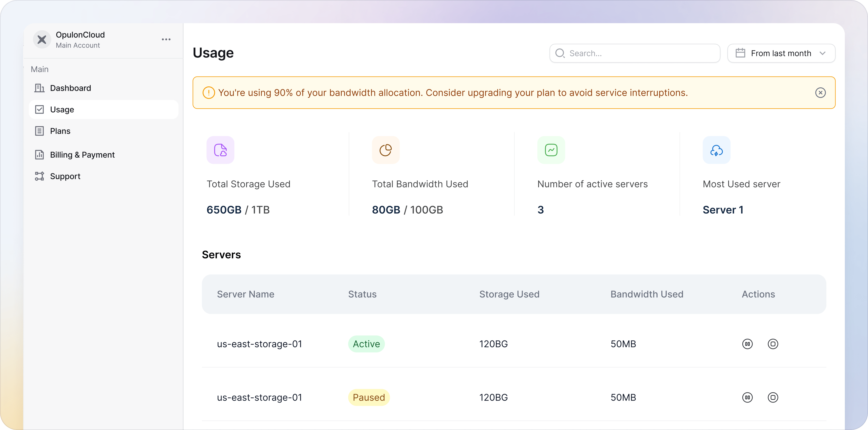The image size is (868, 430).
Task: Stop the Paused us-east-storage-01 server
Action: (773, 397)
